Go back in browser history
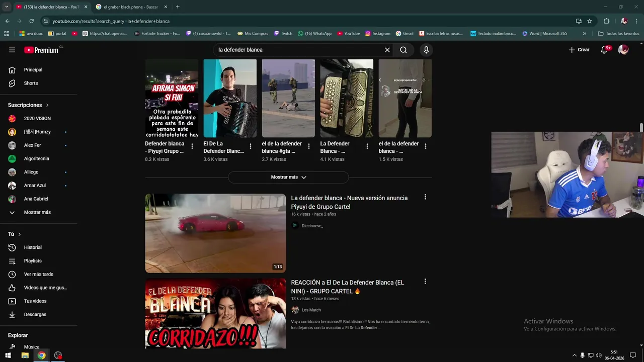 pos(7,21)
